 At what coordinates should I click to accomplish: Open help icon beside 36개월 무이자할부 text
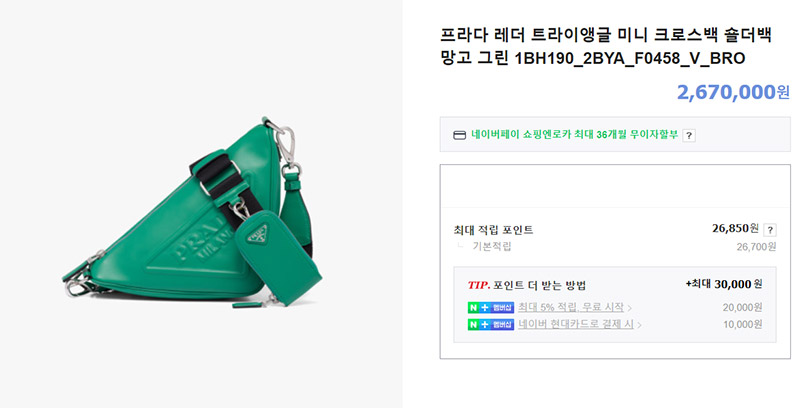coord(689,135)
